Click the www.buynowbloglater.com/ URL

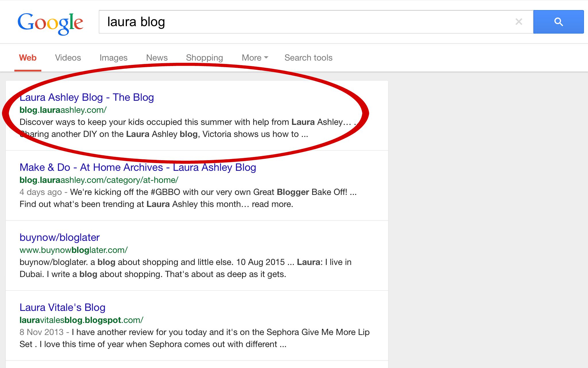73,250
